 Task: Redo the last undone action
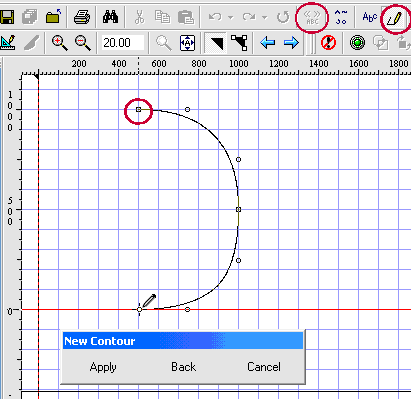(x=249, y=16)
